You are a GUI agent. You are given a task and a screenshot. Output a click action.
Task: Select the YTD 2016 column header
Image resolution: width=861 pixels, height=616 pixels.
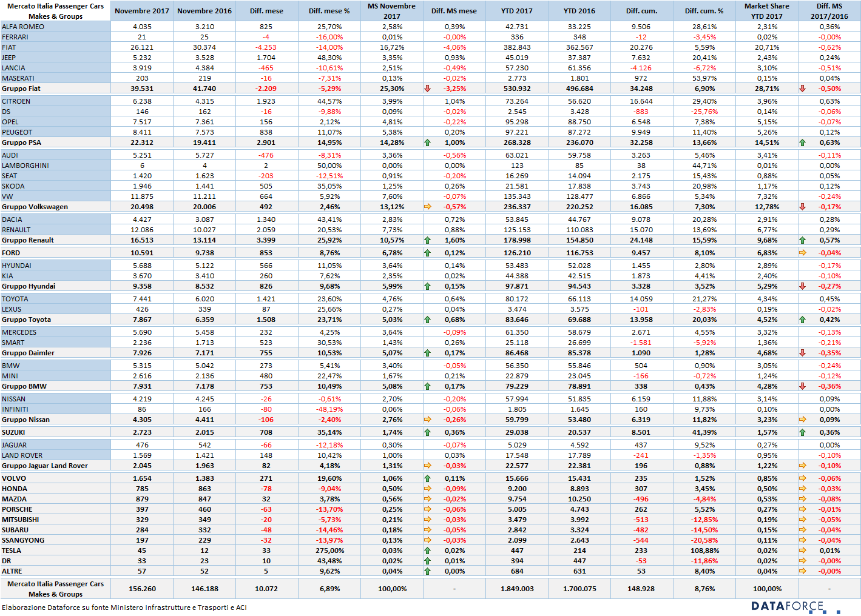click(x=579, y=11)
